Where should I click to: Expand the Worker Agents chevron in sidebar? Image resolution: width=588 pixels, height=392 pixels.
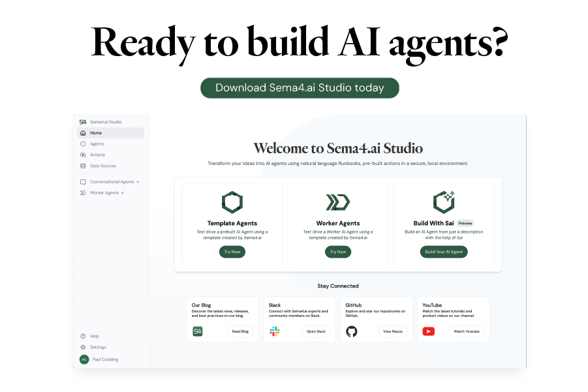(x=122, y=192)
